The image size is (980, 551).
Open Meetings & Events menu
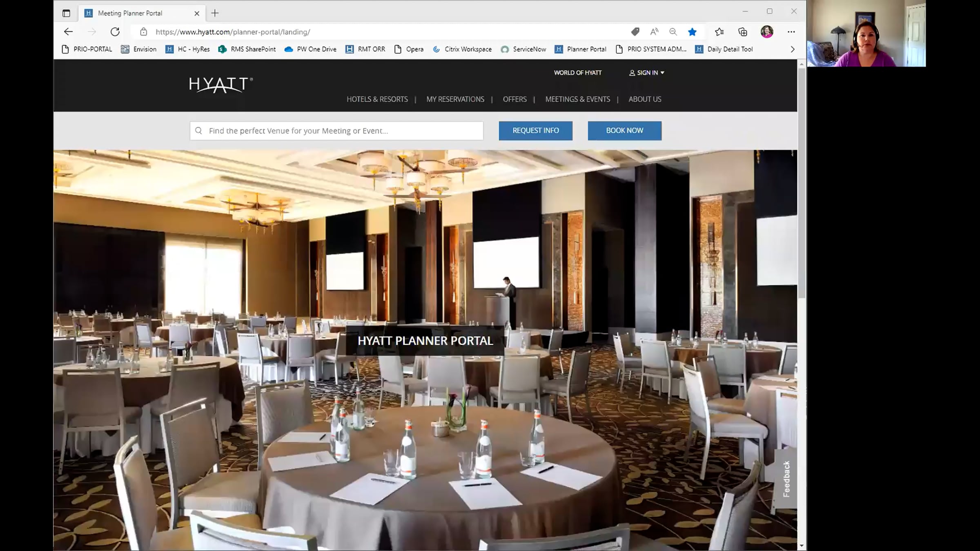tap(577, 99)
